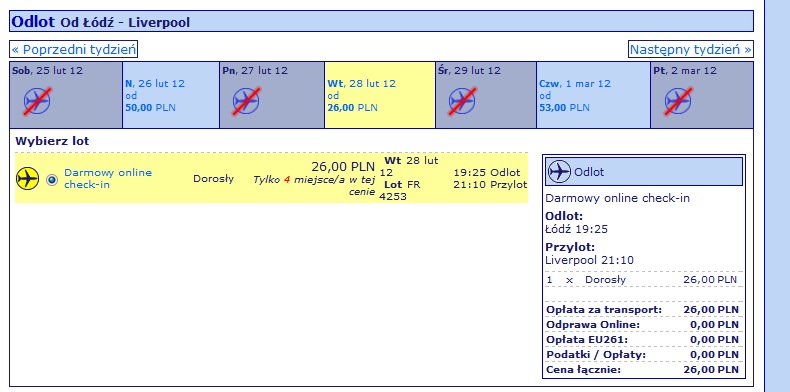
Task: Click the Sob, 25 lut 12 day cell
Action: tap(66, 95)
